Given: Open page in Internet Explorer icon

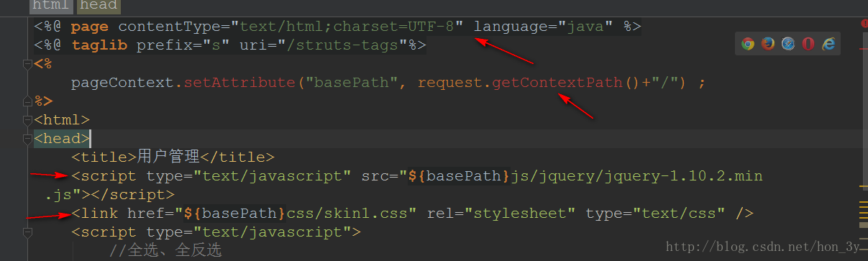Looking at the screenshot, I should [x=828, y=44].
